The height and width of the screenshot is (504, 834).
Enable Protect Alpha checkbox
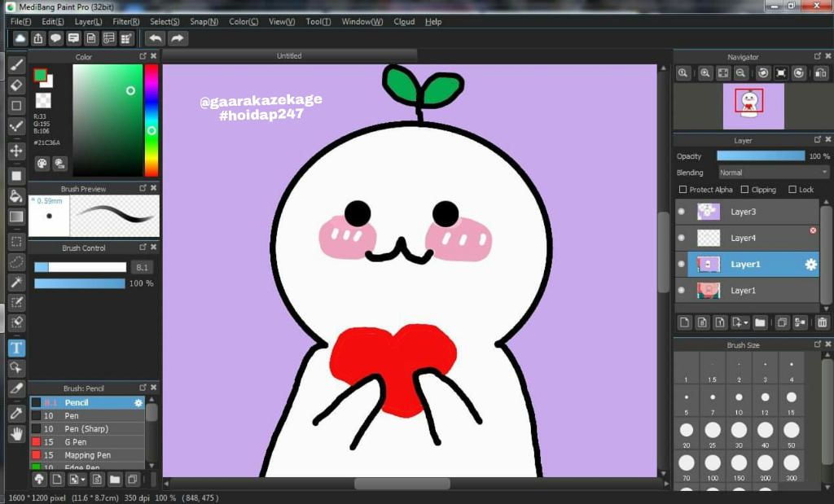(x=683, y=189)
